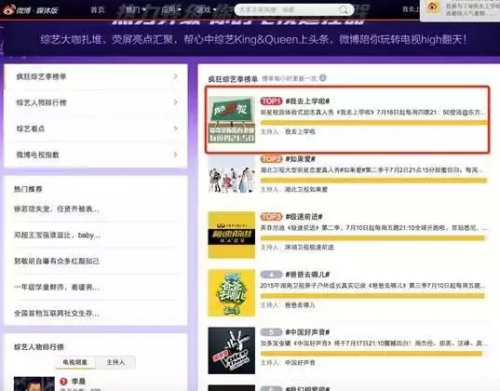
Task: Click the 我去上学啦 chalkboard thumbnail
Action: pos(231,120)
